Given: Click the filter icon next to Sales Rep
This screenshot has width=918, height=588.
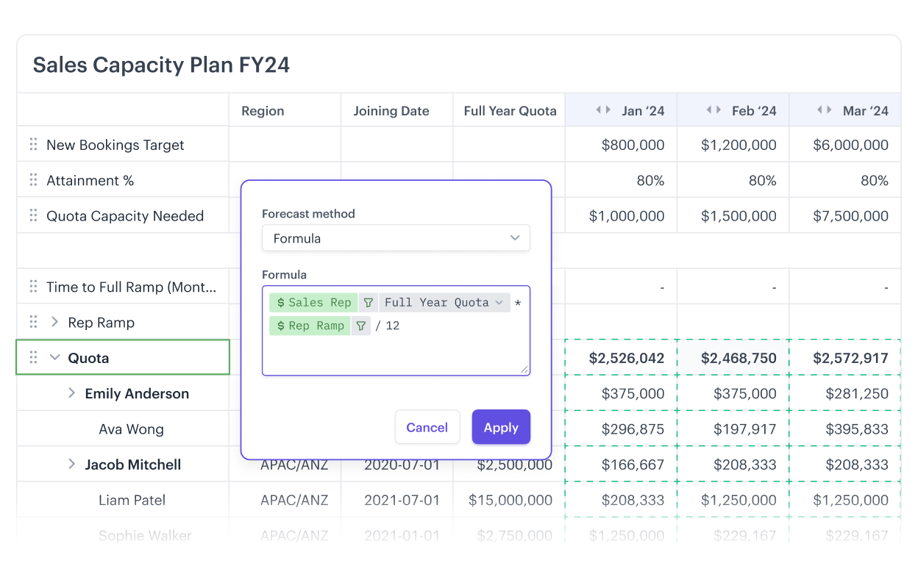Looking at the screenshot, I should (x=369, y=303).
